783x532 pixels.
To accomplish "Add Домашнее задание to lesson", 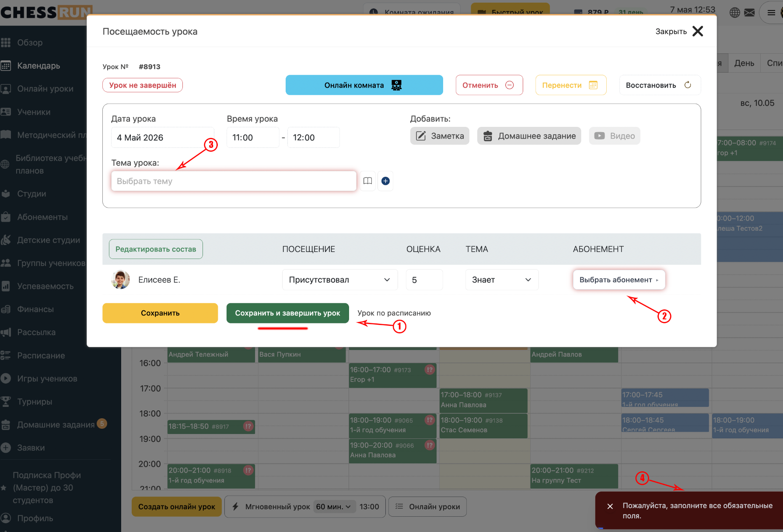I will point(529,136).
